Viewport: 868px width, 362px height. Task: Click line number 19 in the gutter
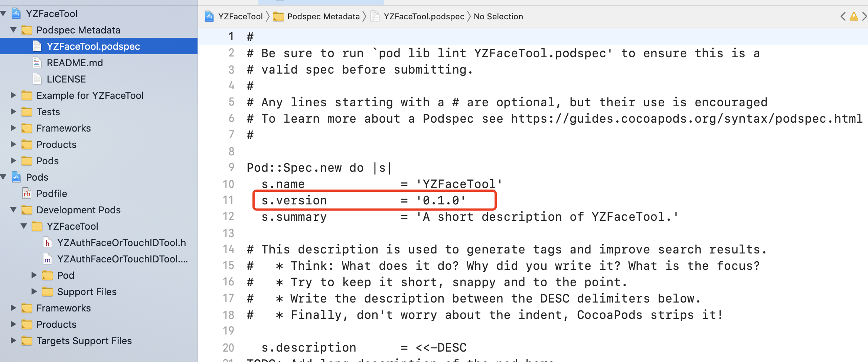click(228, 330)
